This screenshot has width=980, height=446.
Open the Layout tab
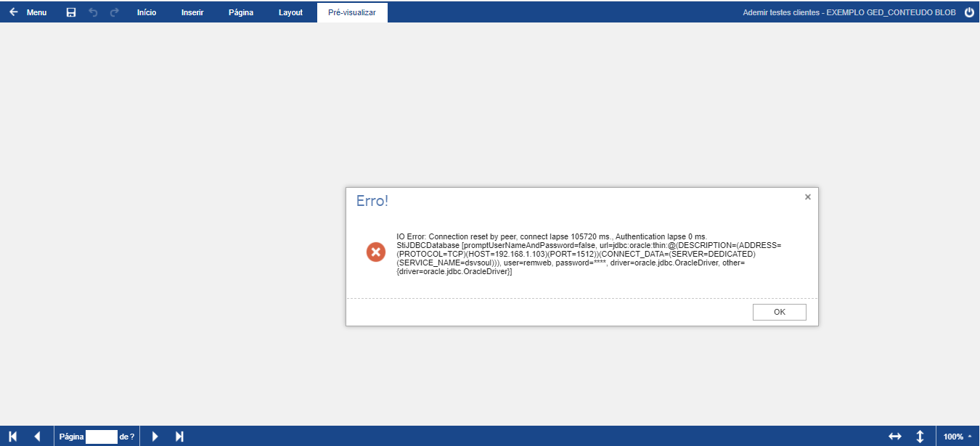point(290,12)
